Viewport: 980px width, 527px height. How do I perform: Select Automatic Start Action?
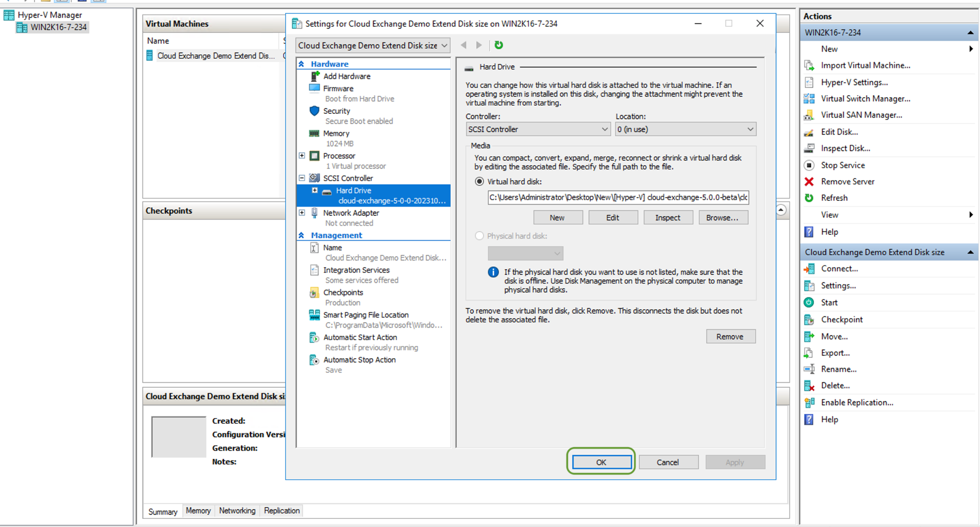click(x=360, y=338)
